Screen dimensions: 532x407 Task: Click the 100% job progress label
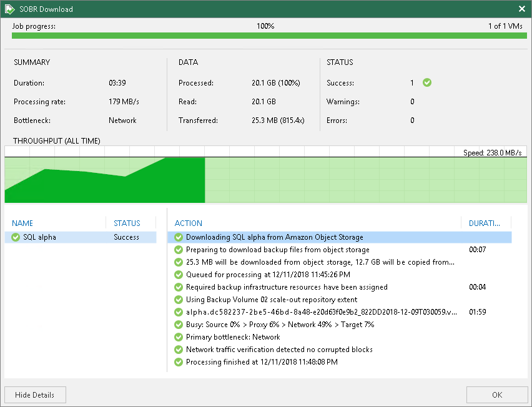(x=265, y=26)
